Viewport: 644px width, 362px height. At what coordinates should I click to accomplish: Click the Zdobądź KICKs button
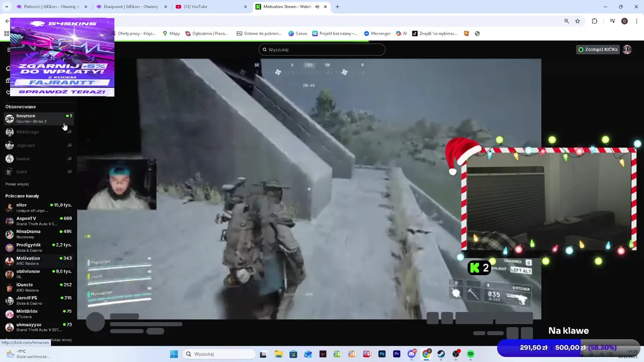point(598,49)
